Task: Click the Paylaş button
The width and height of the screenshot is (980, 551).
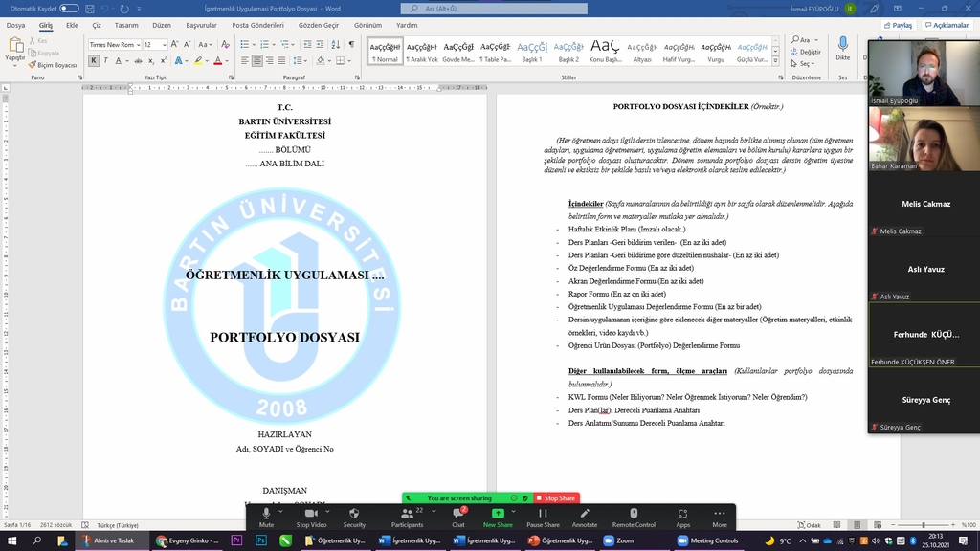Action: click(898, 25)
